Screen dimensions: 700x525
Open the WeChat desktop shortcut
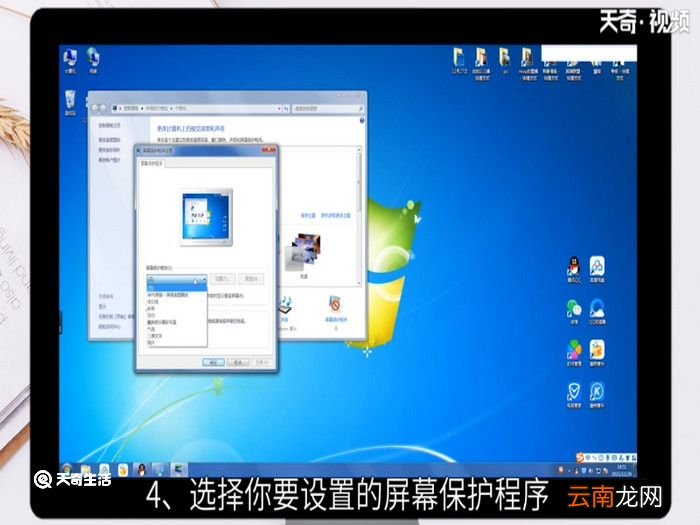coord(574,312)
